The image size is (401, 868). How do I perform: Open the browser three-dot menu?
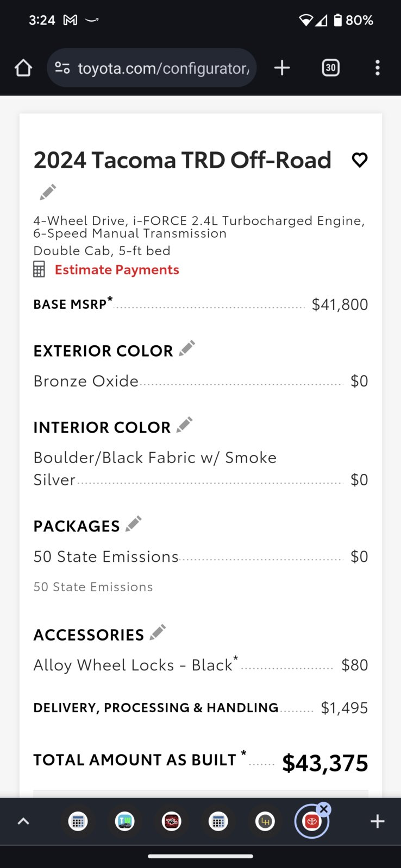[x=377, y=68]
